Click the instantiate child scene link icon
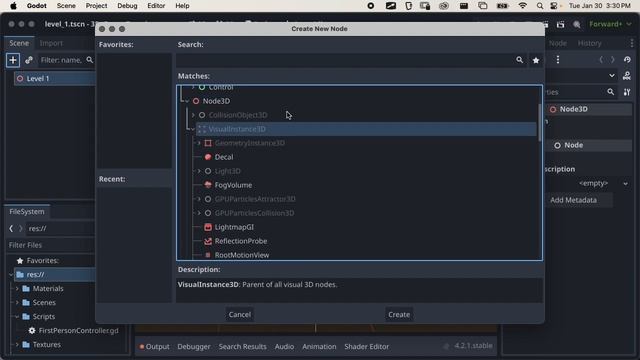This screenshot has width=640, height=360. pos(29,60)
